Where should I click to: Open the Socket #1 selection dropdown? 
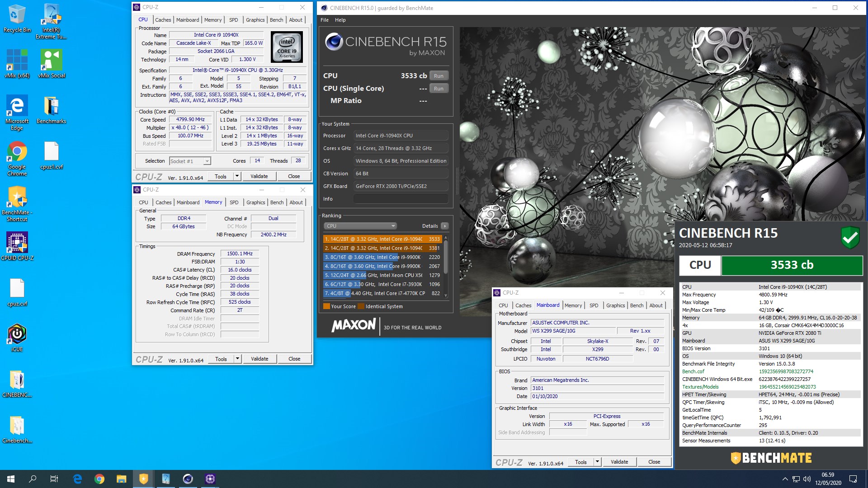(190, 161)
